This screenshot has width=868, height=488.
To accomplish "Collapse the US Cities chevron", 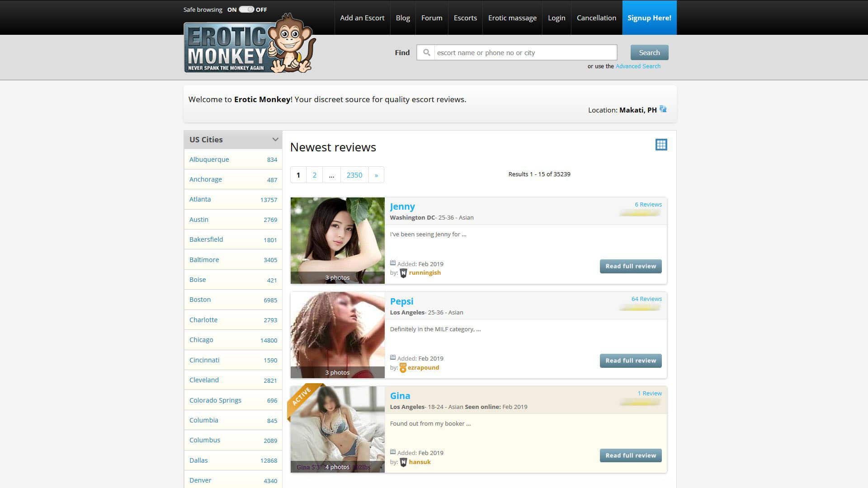I will point(275,140).
